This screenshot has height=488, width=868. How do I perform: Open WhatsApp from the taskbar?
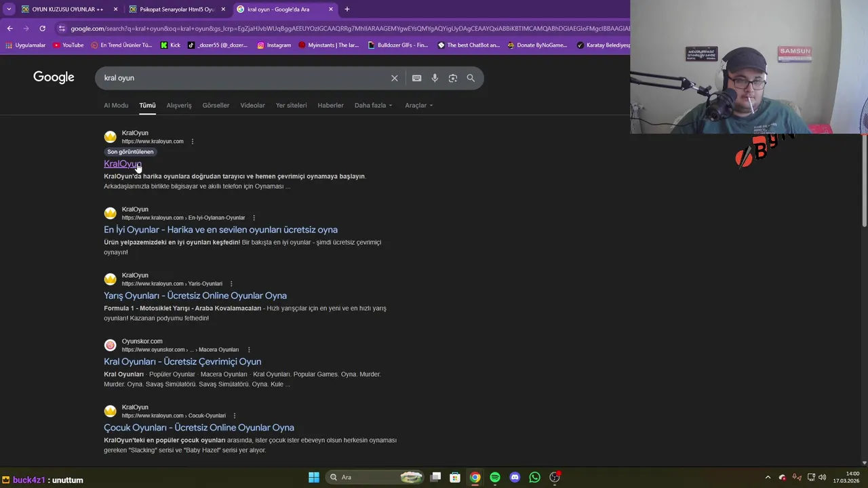(x=534, y=477)
